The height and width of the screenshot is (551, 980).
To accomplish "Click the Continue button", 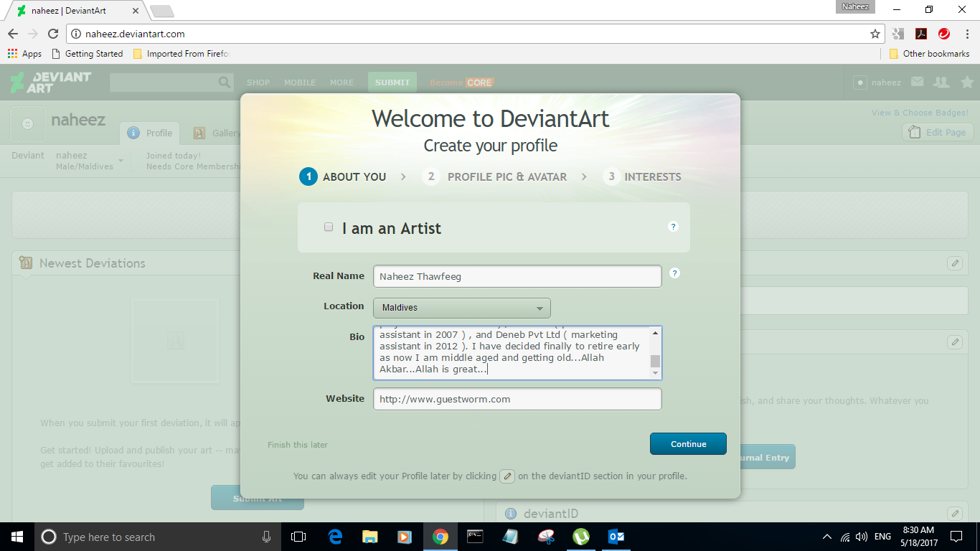I will point(688,444).
